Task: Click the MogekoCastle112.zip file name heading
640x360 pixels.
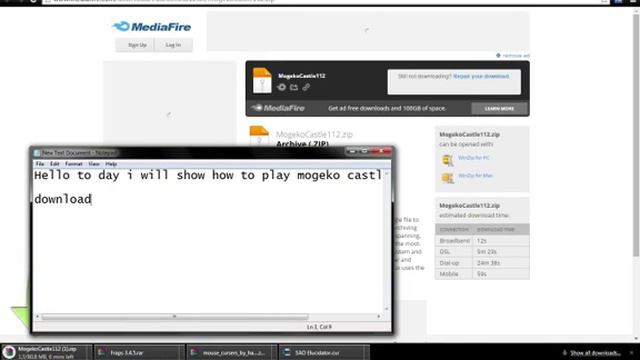Action: pyautogui.click(x=314, y=134)
